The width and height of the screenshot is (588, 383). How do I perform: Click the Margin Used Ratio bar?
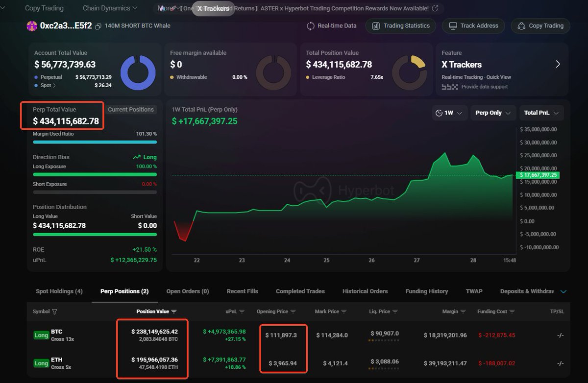95,142
